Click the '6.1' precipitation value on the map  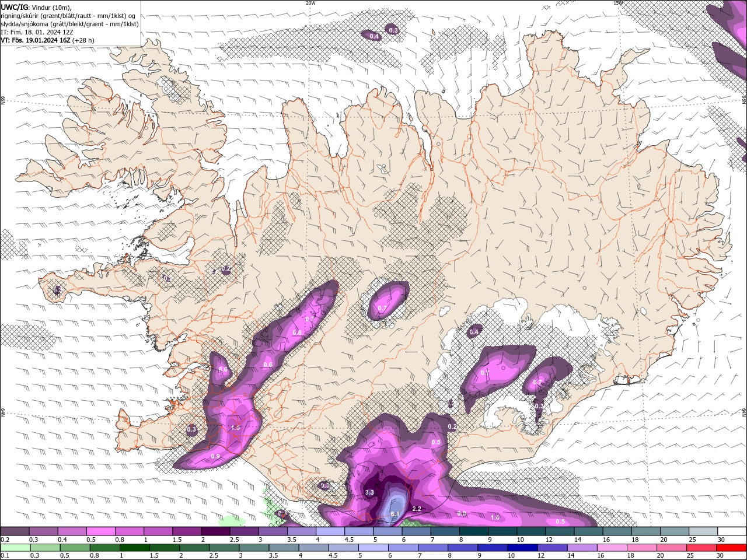(x=395, y=514)
